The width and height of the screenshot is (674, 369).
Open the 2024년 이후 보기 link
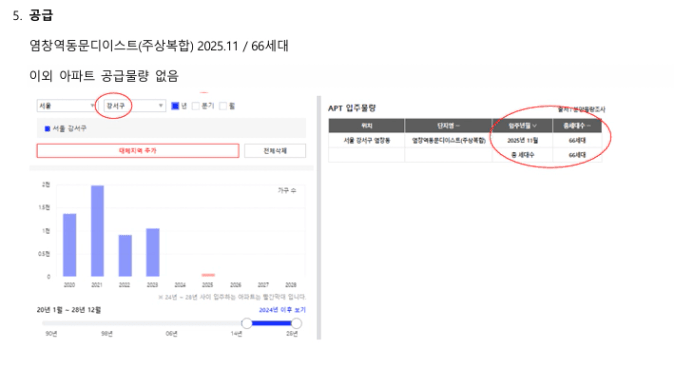point(282,310)
